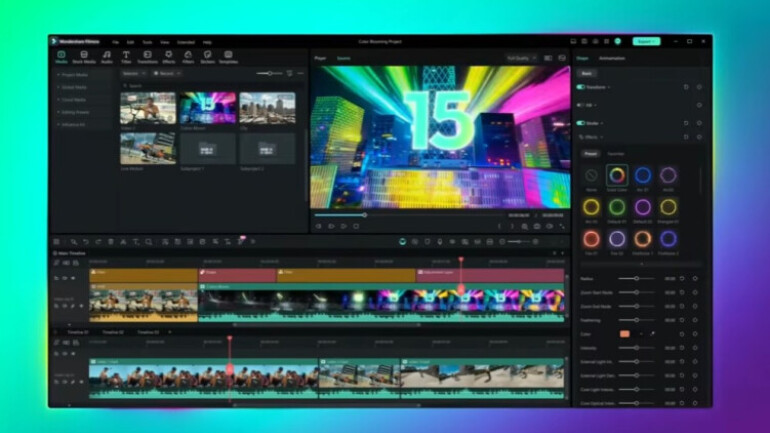Click the Basic button in Shape panel

(x=586, y=73)
